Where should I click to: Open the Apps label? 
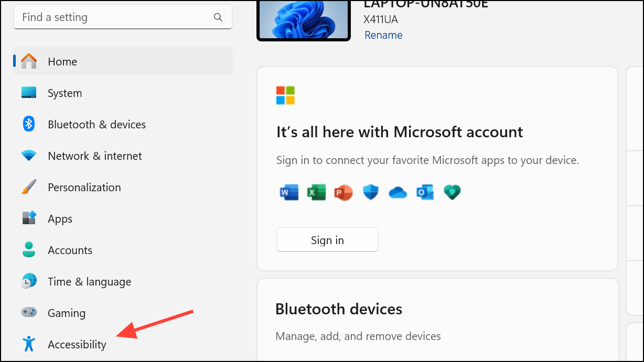(x=60, y=219)
